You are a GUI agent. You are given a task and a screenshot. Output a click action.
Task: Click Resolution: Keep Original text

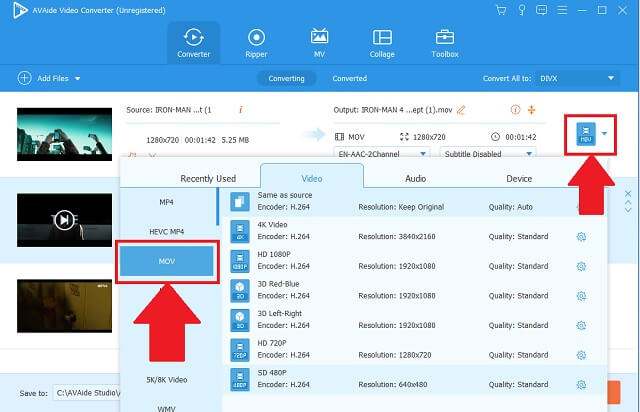(x=401, y=207)
